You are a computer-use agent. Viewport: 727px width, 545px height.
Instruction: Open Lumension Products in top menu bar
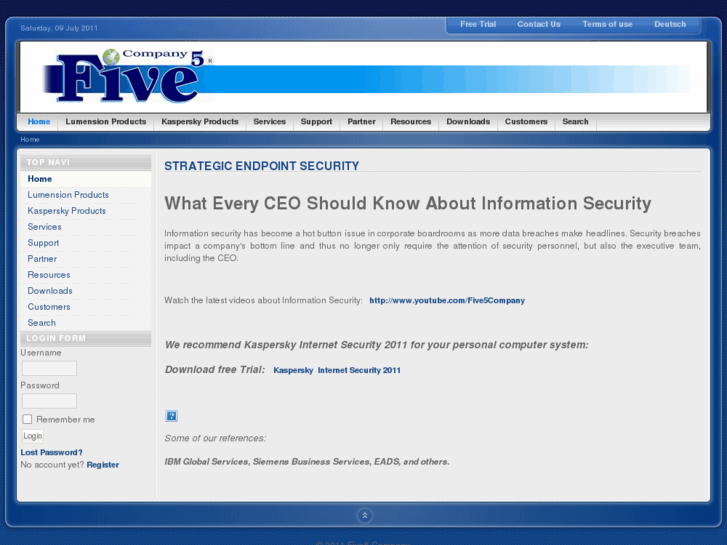(106, 122)
